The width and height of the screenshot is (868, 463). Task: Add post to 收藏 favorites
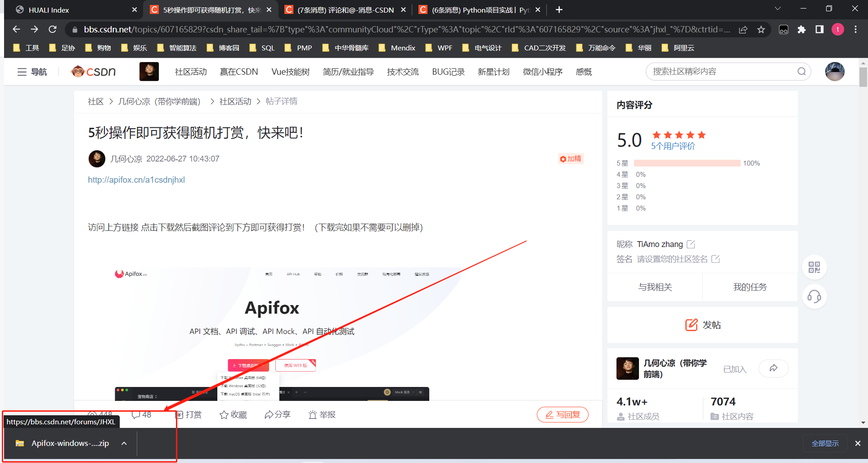(233, 414)
